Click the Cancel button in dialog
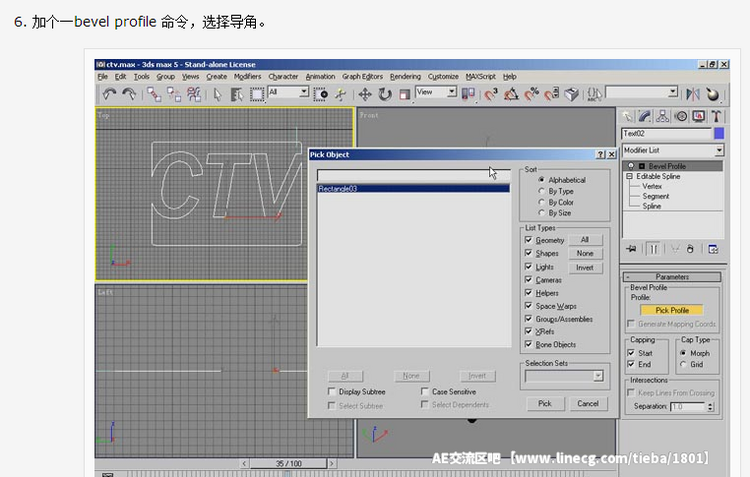Screen dimensions: 750x477 click(x=588, y=403)
